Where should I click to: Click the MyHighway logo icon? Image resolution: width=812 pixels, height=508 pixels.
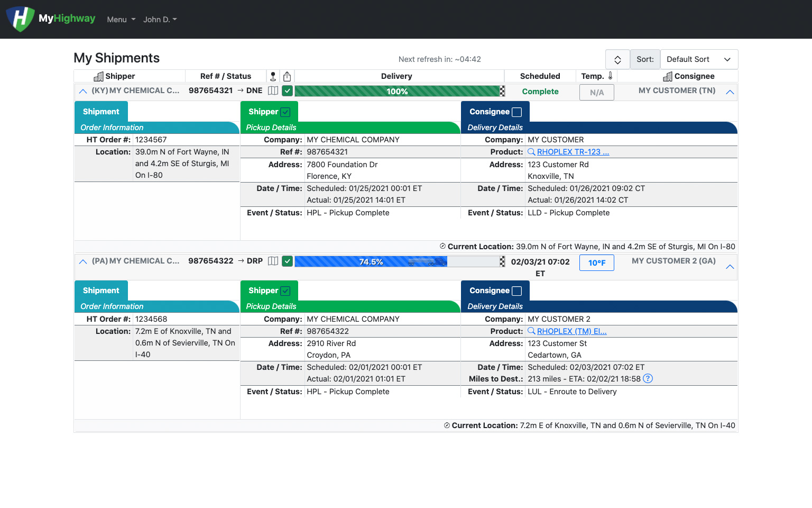pos(20,19)
